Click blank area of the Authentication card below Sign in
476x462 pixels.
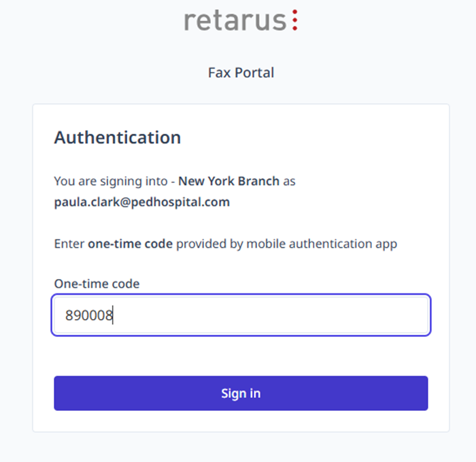[x=241, y=421]
